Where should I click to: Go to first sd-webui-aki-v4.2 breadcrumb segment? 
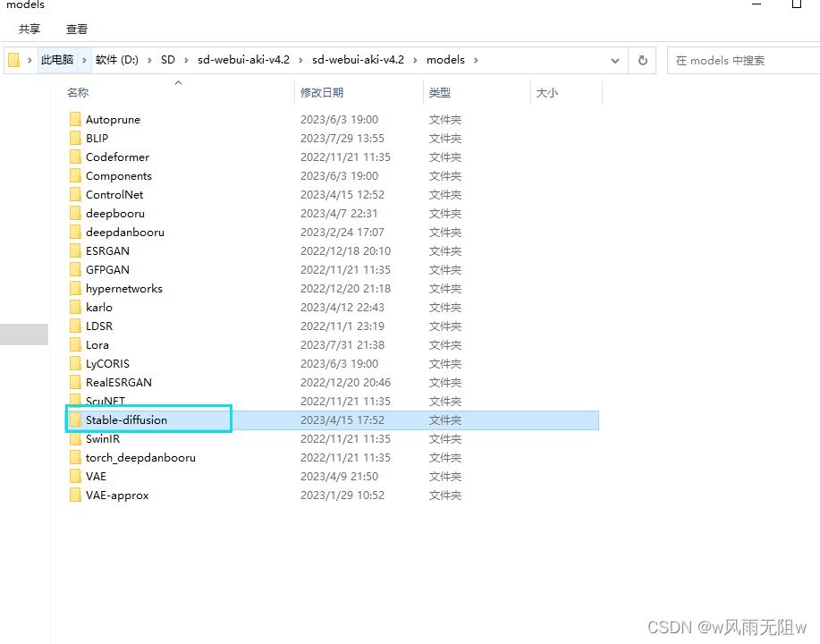pyautogui.click(x=244, y=60)
